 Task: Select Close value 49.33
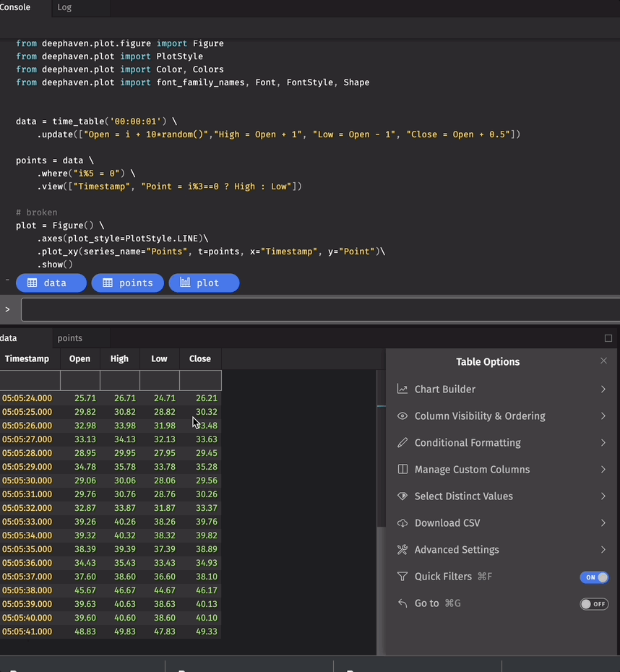[x=201, y=632]
